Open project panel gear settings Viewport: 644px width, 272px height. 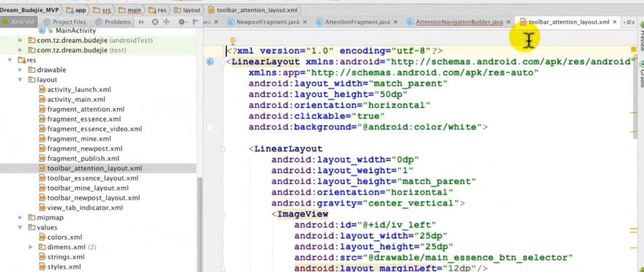tap(182, 22)
